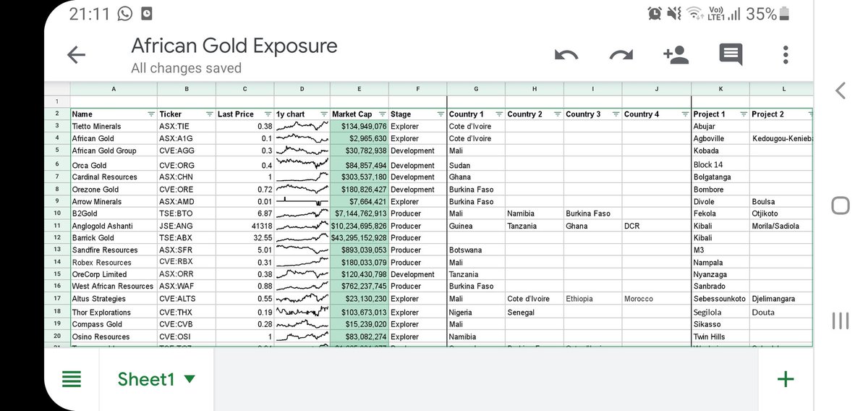Select the 'Osino Resources' cell
The height and width of the screenshot is (411, 868).
(x=114, y=337)
